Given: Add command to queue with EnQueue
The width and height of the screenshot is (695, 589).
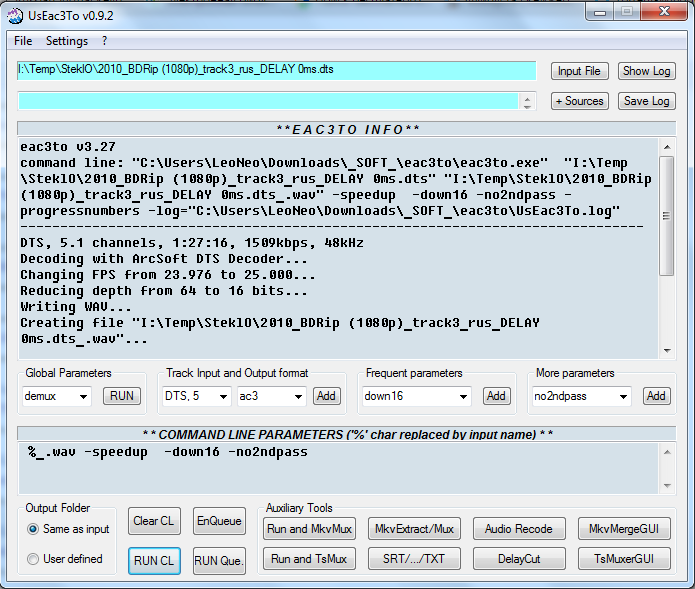Looking at the screenshot, I should [x=218, y=521].
